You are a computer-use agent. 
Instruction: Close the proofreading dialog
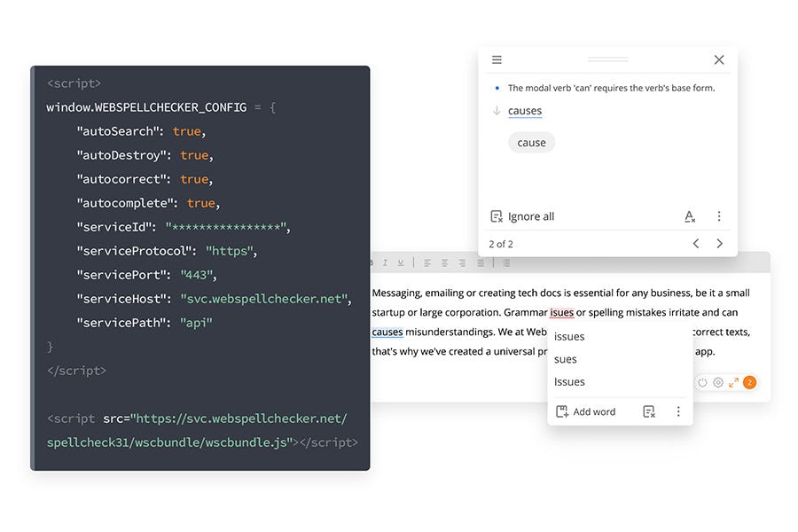pyautogui.click(x=718, y=59)
